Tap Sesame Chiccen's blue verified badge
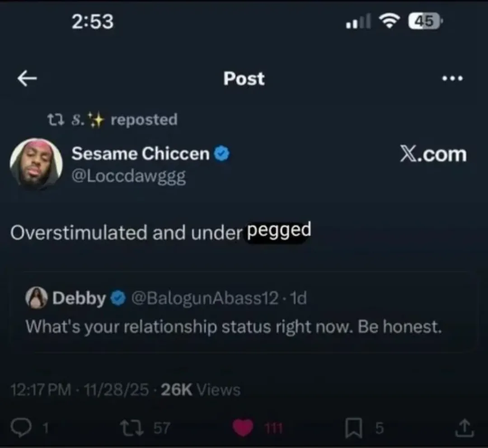This screenshot has width=488, height=448. point(221,154)
